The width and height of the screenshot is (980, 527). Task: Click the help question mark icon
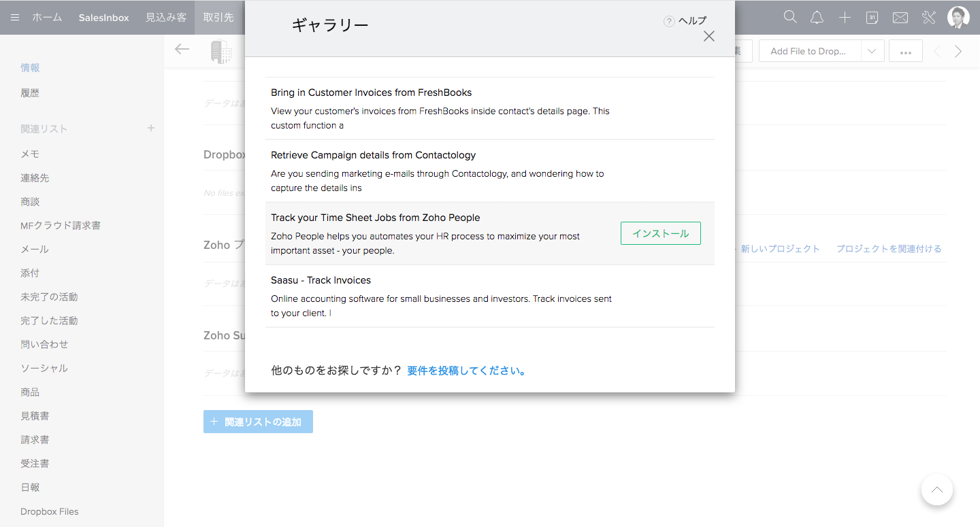(669, 21)
